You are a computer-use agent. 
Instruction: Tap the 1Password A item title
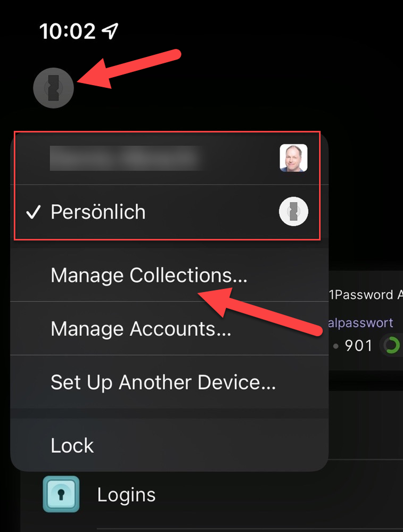(x=366, y=294)
